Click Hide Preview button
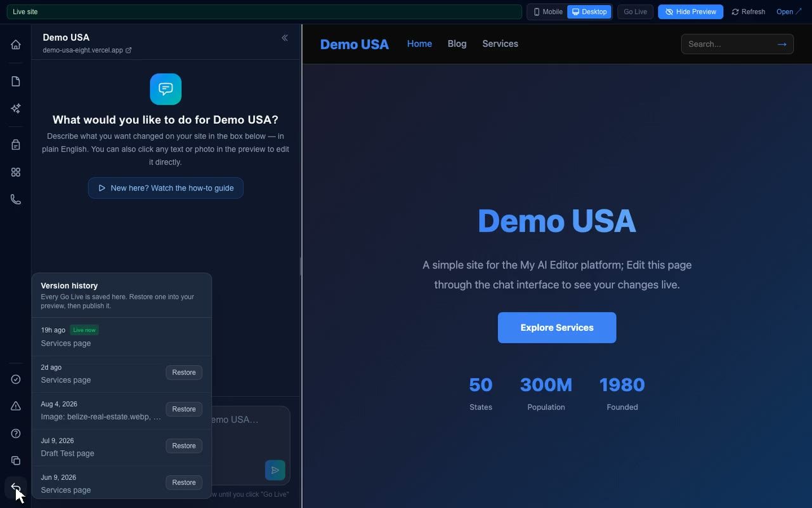 tap(690, 12)
